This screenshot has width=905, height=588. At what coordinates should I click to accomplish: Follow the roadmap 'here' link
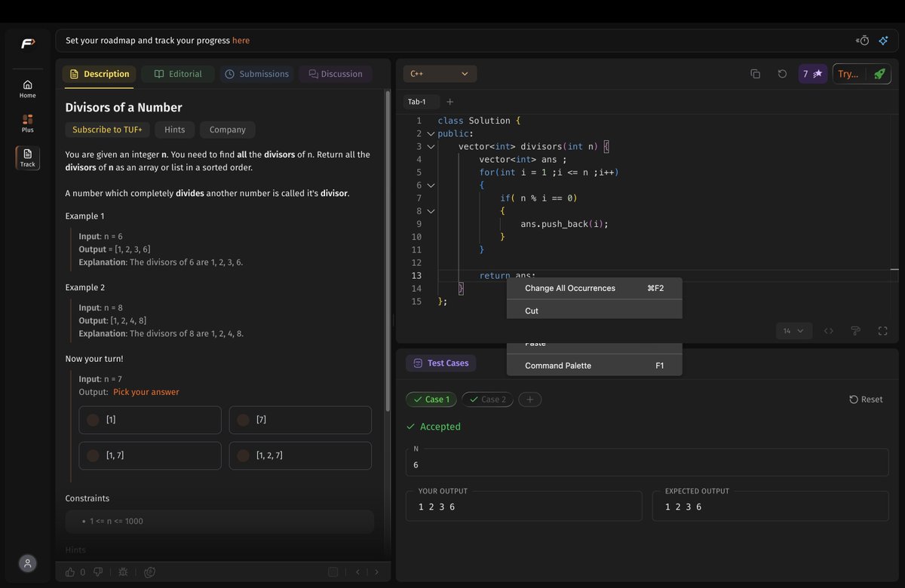[x=241, y=41]
